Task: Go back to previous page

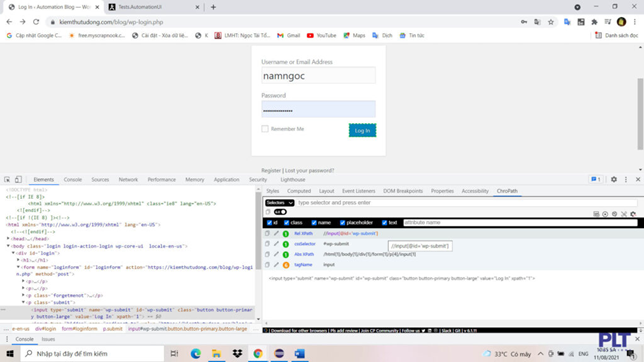Action: (9, 22)
